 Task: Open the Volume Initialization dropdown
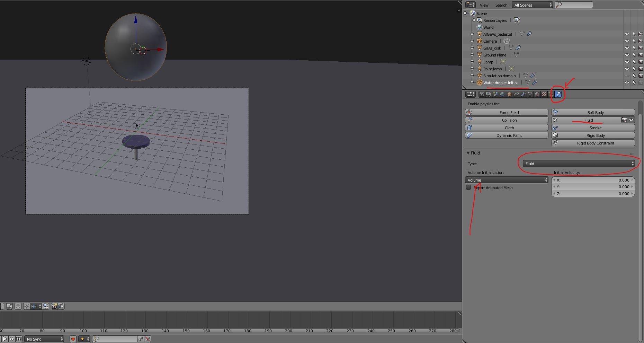[507, 180]
